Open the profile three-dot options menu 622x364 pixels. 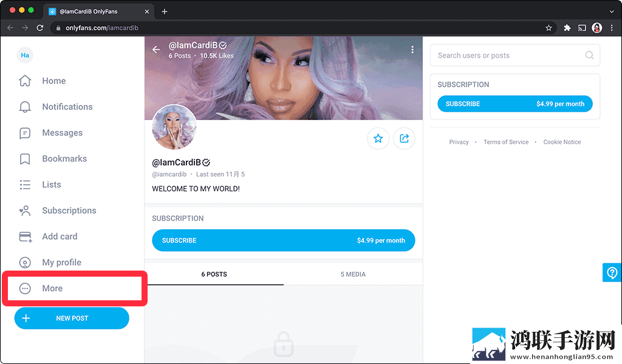(x=412, y=50)
